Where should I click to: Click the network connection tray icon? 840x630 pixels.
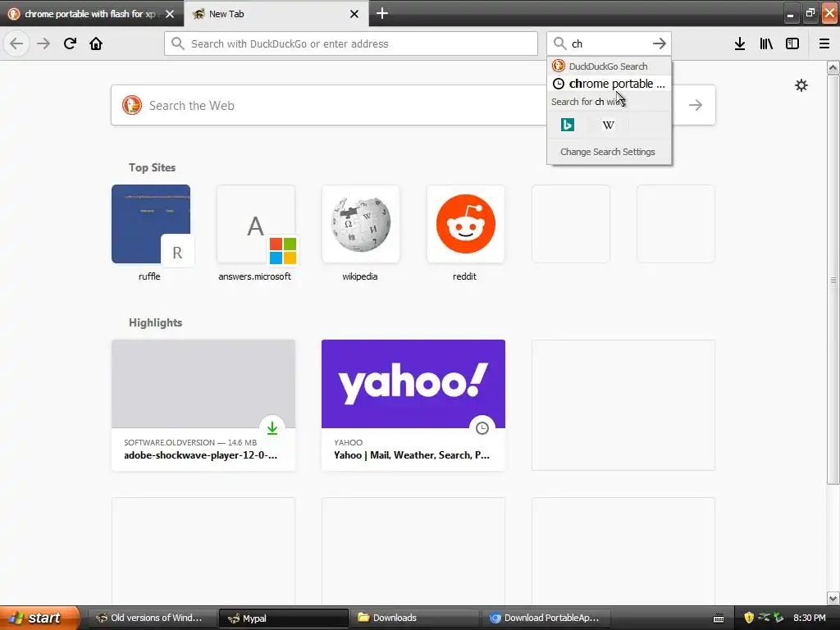tap(764, 618)
